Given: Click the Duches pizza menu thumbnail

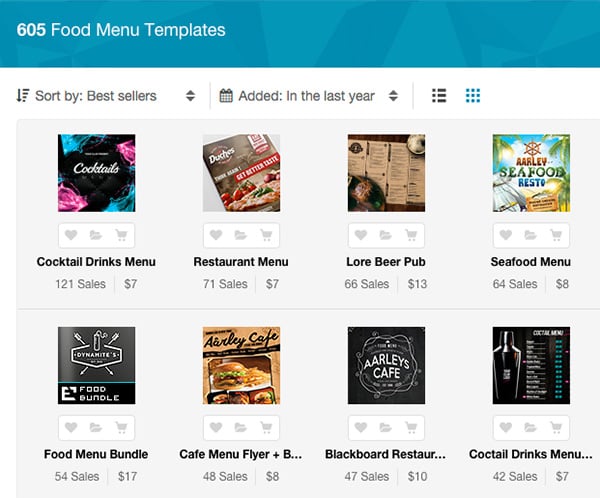Looking at the screenshot, I should coord(241,173).
